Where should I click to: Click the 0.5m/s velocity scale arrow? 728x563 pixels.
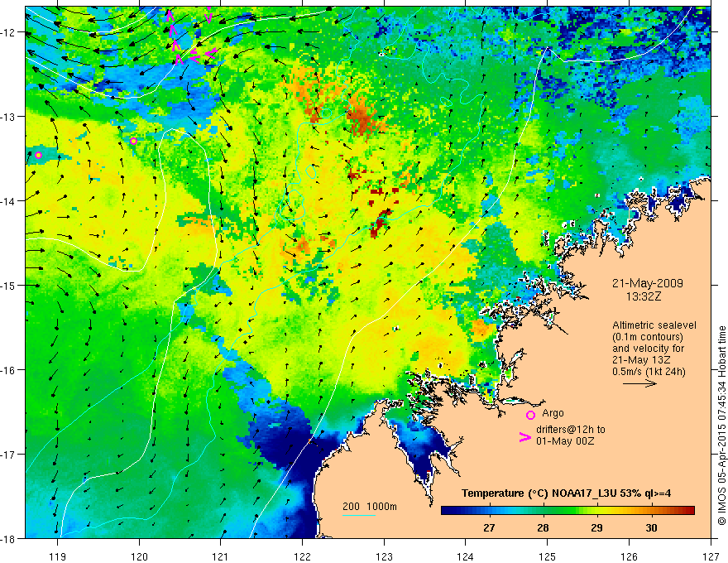(x=639, y=383)
